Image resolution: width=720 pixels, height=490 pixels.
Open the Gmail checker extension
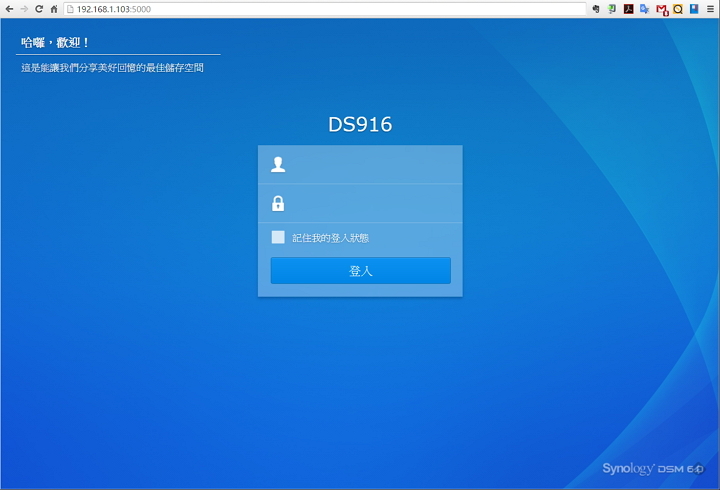(x=662, y=8)
